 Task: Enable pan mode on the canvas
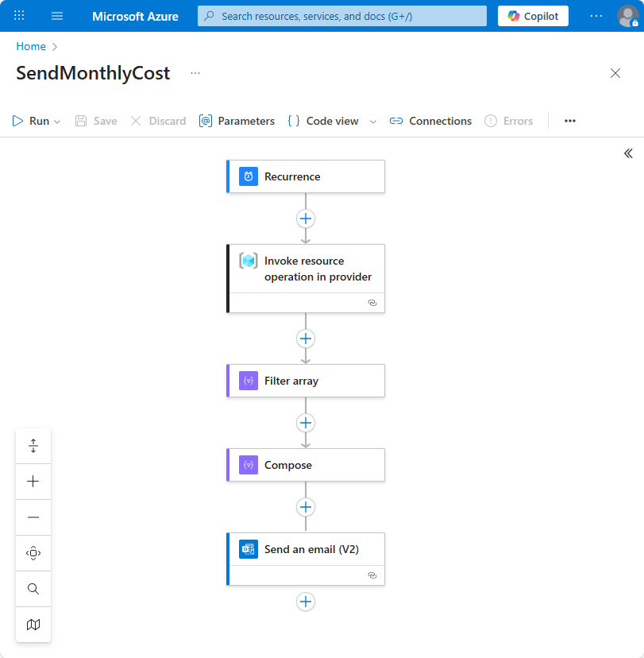33,552
